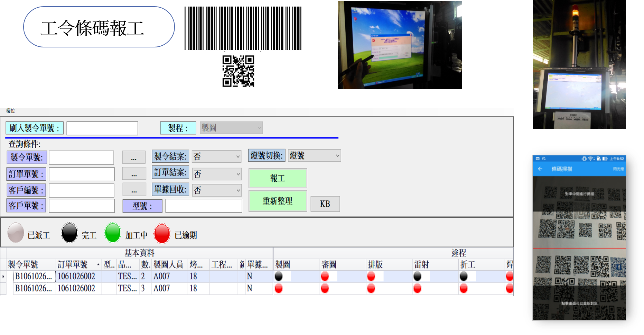This screenshot has width=644, height=335.
Task: Click 1061026002 cell in quantity 2 row
Action: click(79, 276)
